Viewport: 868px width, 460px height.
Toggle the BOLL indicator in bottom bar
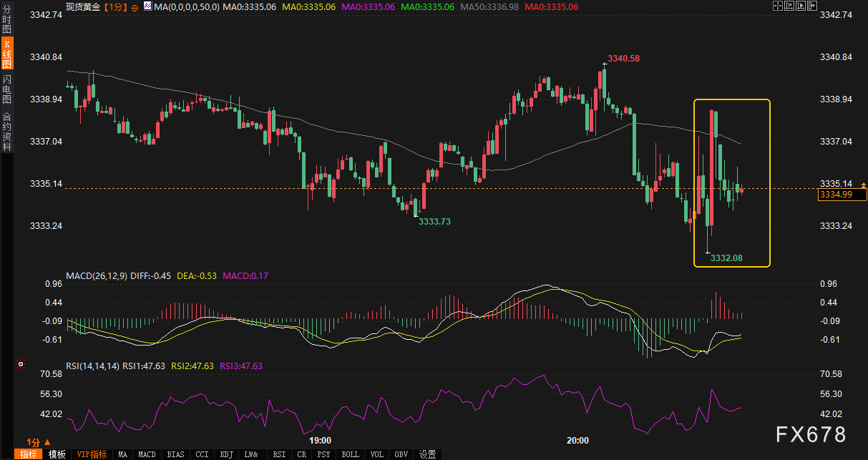click(x=350, y=454)
